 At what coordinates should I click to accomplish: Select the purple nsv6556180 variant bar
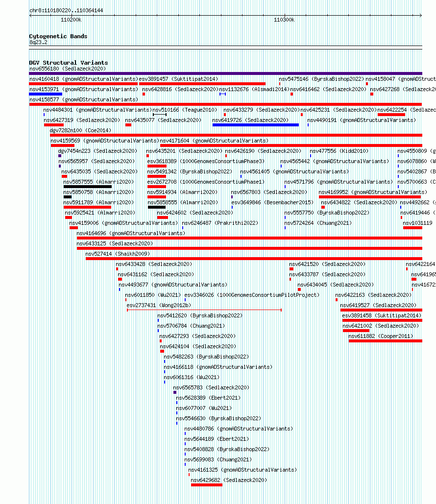coord(225,73)
